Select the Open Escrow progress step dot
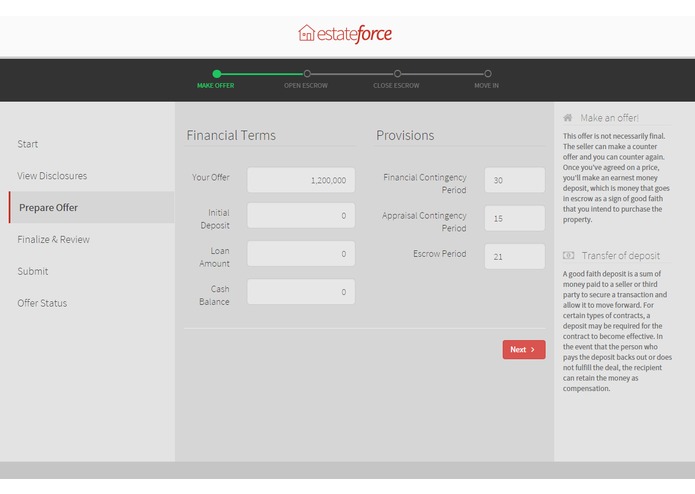This screenshot has height=494, width=695. point(307,74)
